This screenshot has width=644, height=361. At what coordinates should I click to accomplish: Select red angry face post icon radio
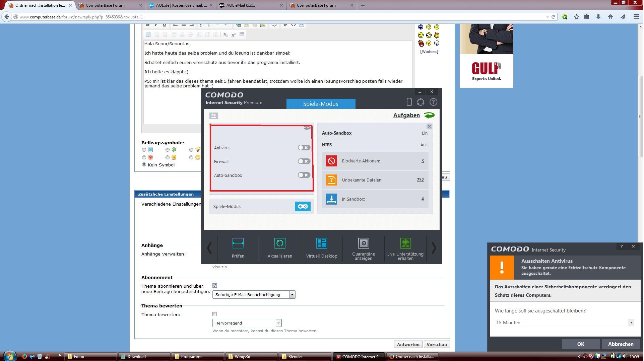tap(144, 157)
